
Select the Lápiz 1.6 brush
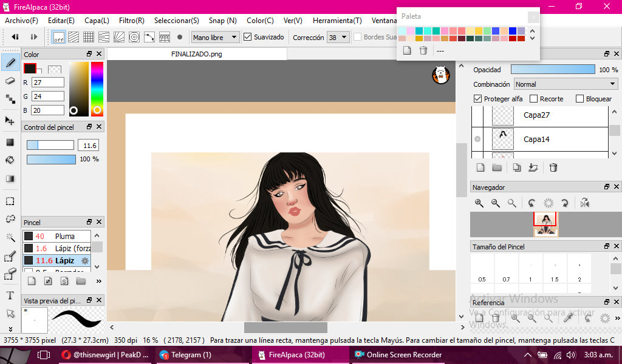point(56,248)
